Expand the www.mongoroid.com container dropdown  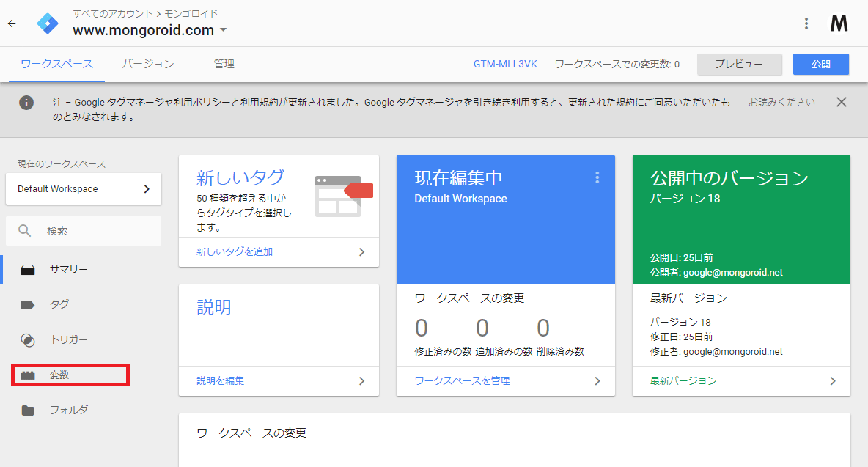click(x=223, y=30)
